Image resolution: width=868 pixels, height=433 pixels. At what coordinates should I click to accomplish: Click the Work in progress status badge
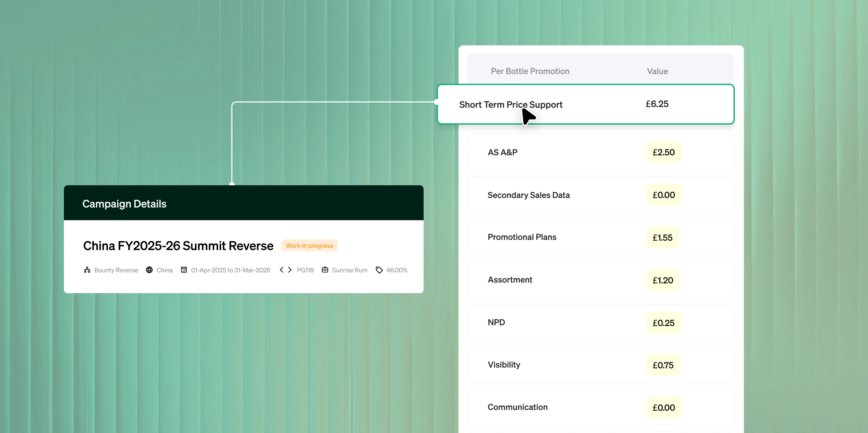point(309,246)
